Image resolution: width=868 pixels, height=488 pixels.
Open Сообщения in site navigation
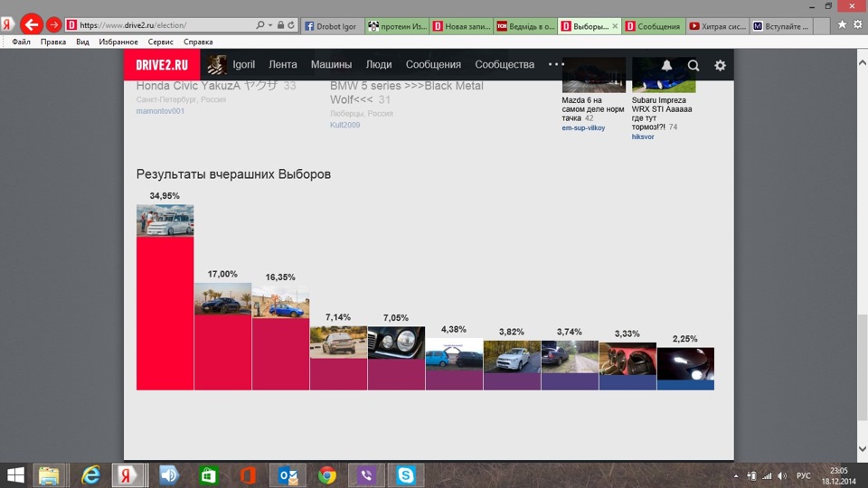[433, 64]
